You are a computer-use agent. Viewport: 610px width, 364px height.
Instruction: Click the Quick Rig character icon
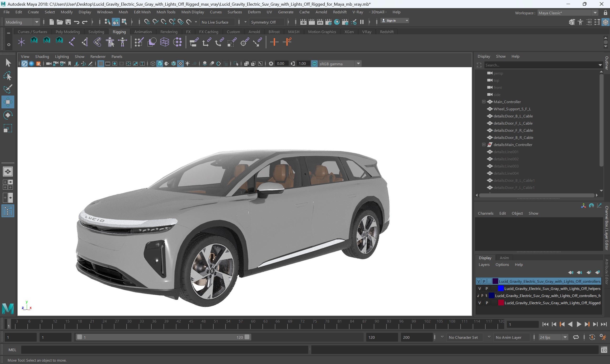point(110,42)
